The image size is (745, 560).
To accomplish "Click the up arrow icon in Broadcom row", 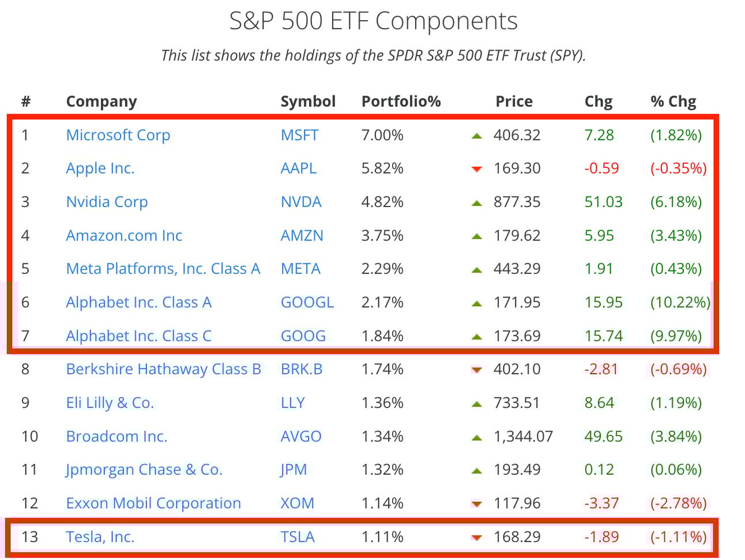I will (x=476, y=437).
